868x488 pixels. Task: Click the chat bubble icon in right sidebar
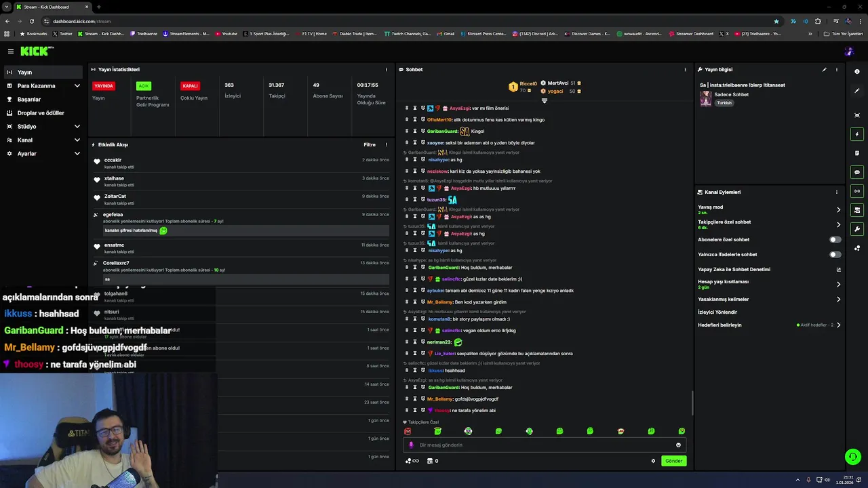pyautogui.click(x=857, y=172)
